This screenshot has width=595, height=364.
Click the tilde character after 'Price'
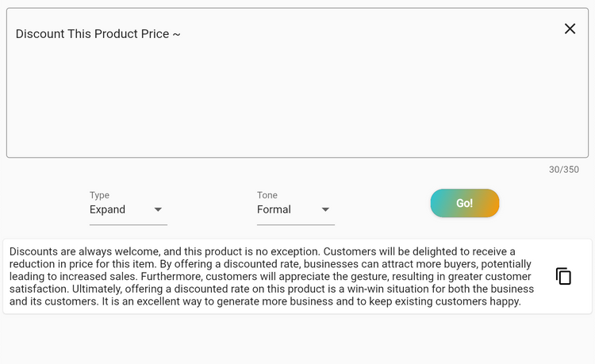coord(176,35)
